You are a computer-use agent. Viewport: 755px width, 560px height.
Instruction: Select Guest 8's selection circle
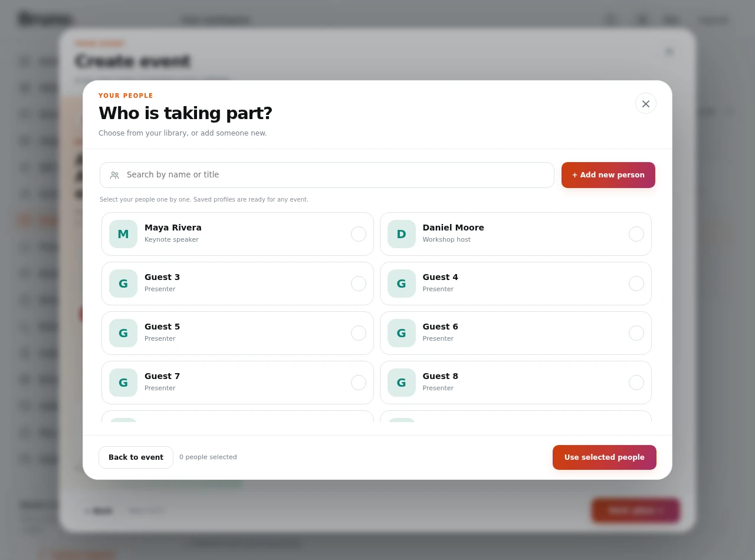(x=636, y=383)
